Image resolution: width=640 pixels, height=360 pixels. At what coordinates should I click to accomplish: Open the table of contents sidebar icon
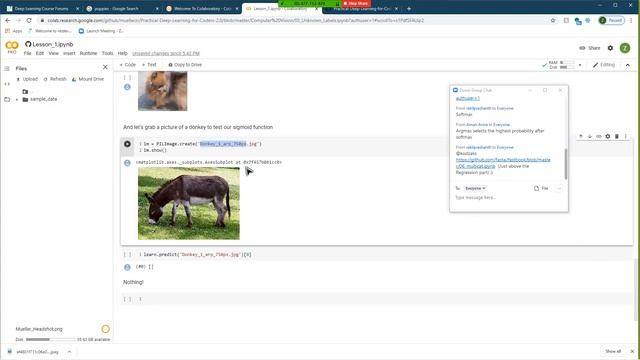7,69
